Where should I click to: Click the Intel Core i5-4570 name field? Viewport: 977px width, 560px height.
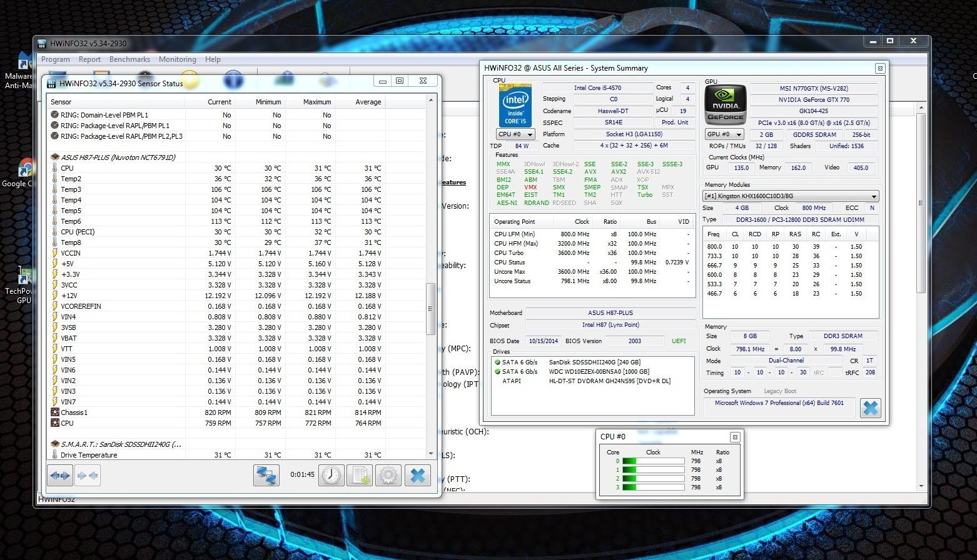[597, 88]
